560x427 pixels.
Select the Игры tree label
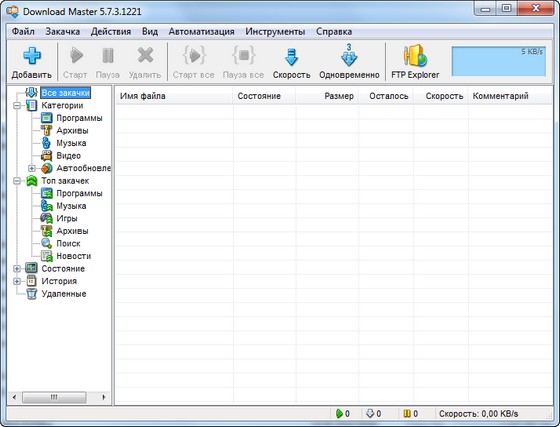(67, 218)
